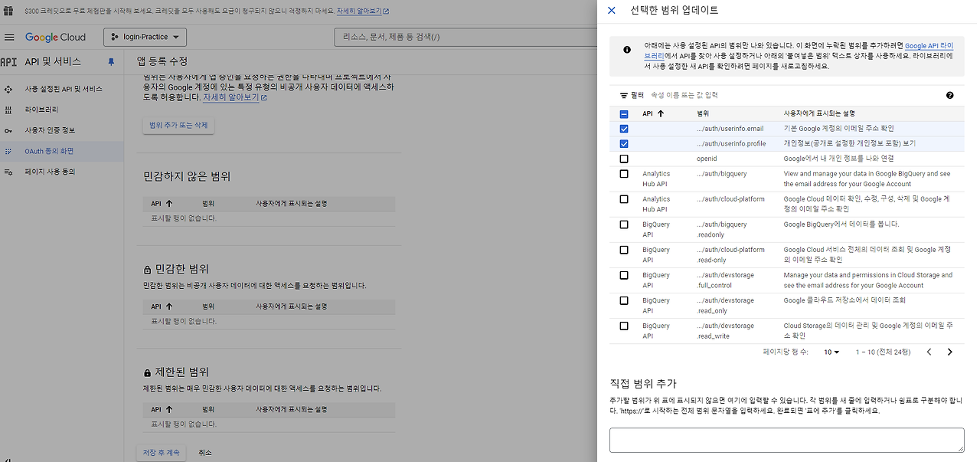Open the 자세히 알아보기 link in top banner
The width and height of the screenshot is (980, 462).
pos(363,11)
